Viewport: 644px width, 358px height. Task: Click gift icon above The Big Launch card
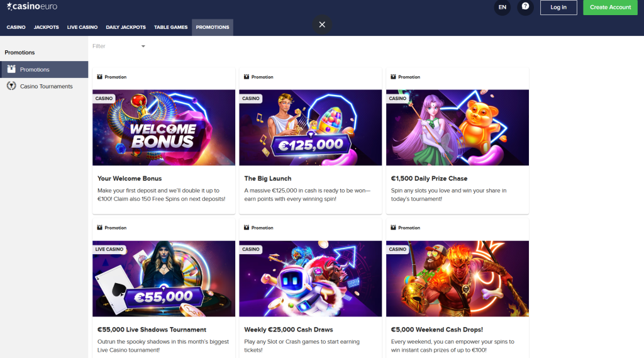click(246, 77)
